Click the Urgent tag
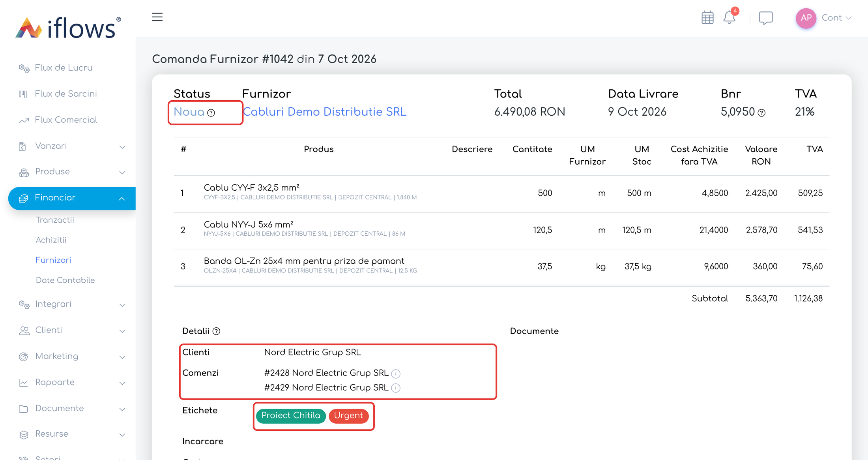The height and width of the screenshot is (460, 868). pos(348,416)
